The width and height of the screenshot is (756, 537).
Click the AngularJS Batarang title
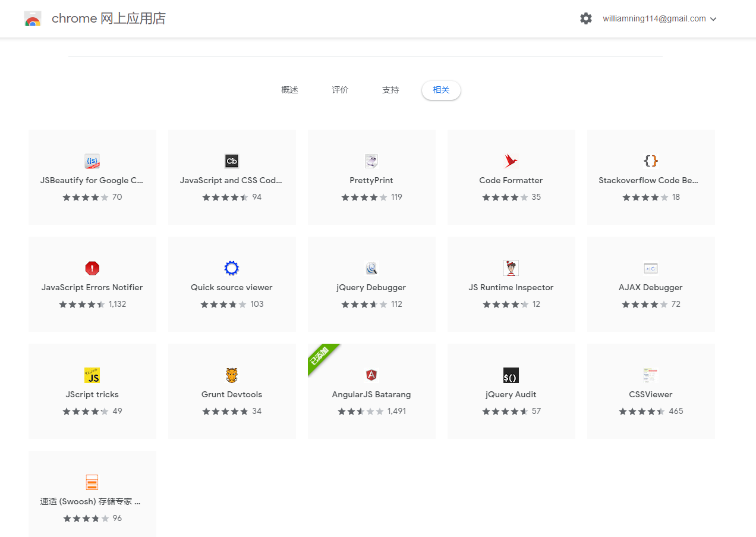[x=371, y=394]
